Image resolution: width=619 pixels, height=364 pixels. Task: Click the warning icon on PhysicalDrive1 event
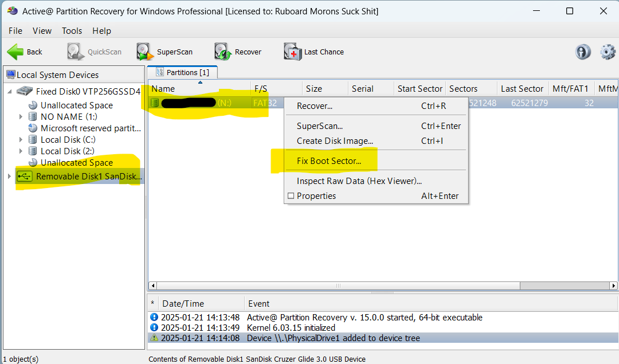pyautogui.click(x=154, y=338)
